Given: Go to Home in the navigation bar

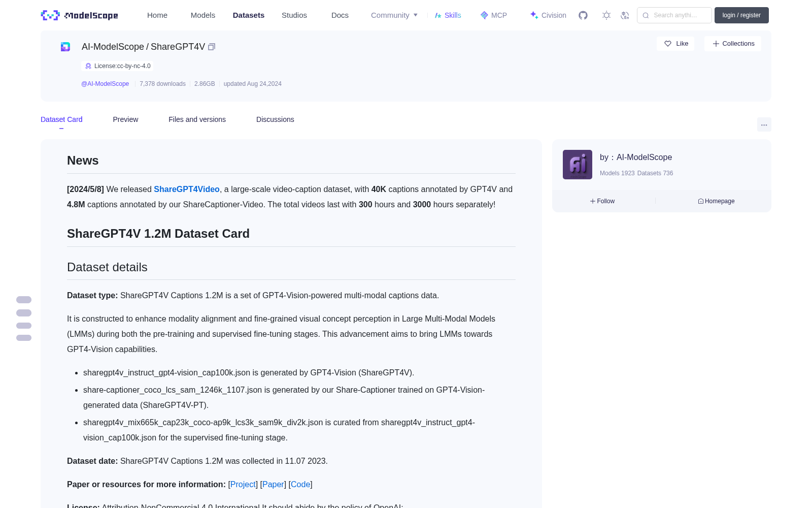Looking at the screenshot, I should pyautogui.click(x=157, y=15).
